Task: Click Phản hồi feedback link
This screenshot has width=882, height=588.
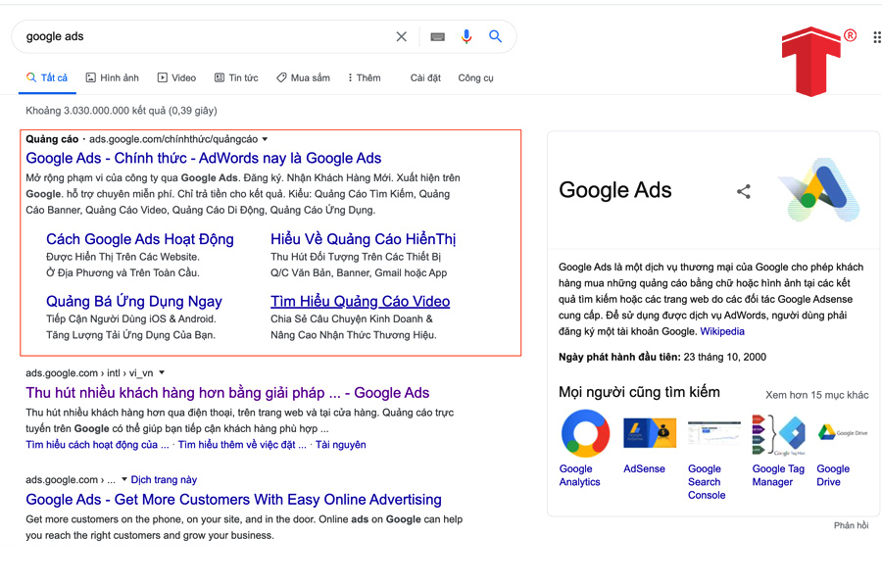Action: [x=851, y=525]
